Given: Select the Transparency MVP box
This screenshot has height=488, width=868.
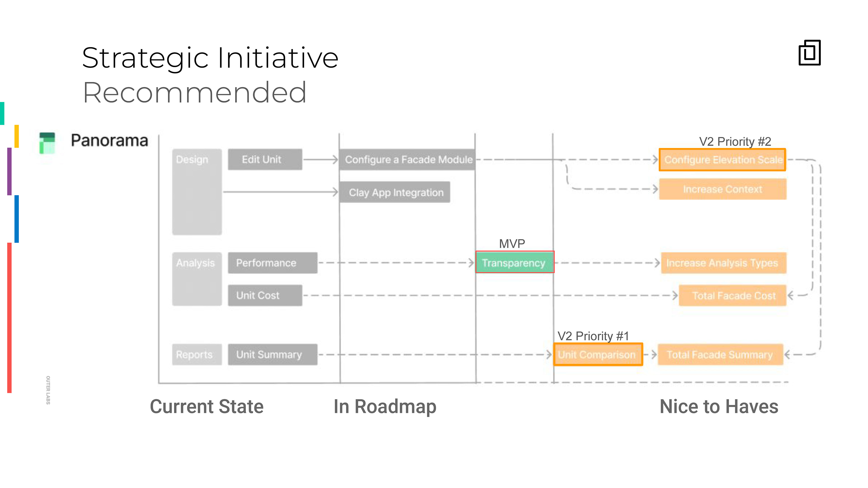Looking at the screenshot, I should pyautogui.click(x=514, y=262).
